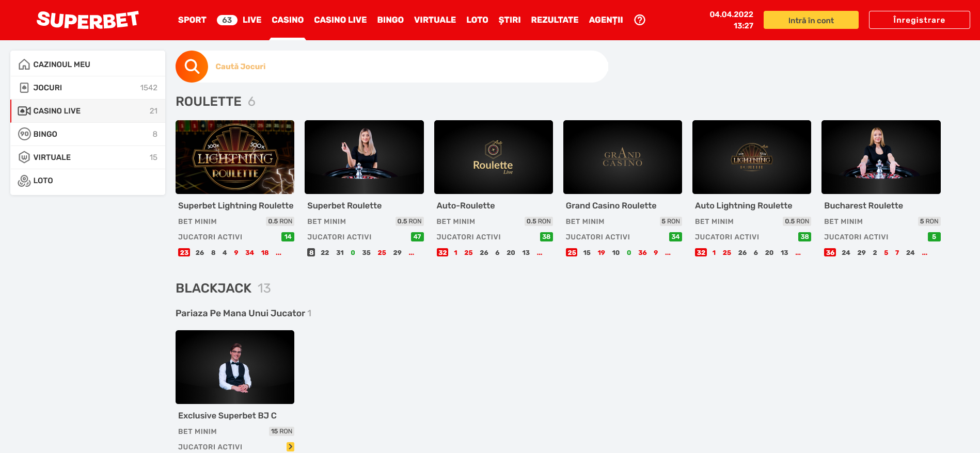The image size is (980, 453).
Task: Open VIRTUALE in top navigation
Action: (435, 20)
